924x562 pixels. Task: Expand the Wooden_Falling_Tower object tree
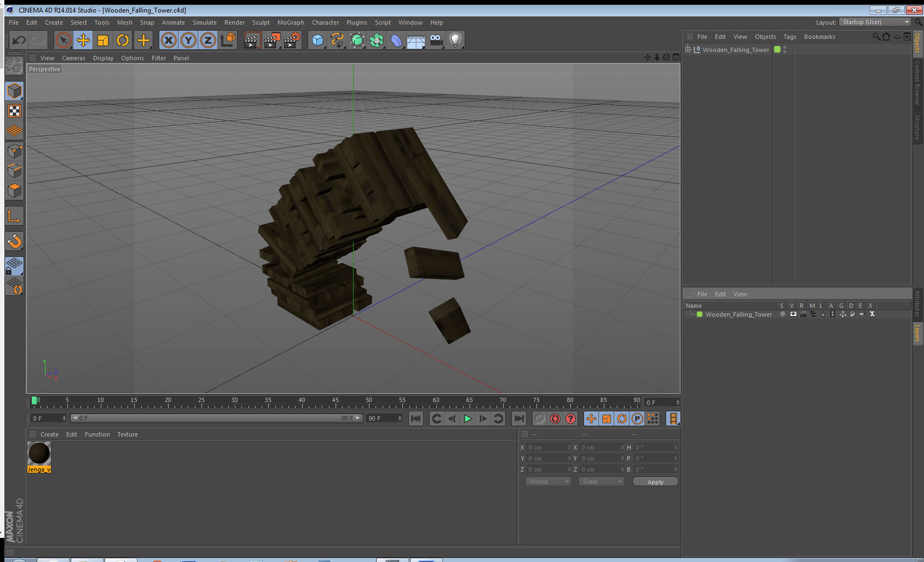click(688, 49)
